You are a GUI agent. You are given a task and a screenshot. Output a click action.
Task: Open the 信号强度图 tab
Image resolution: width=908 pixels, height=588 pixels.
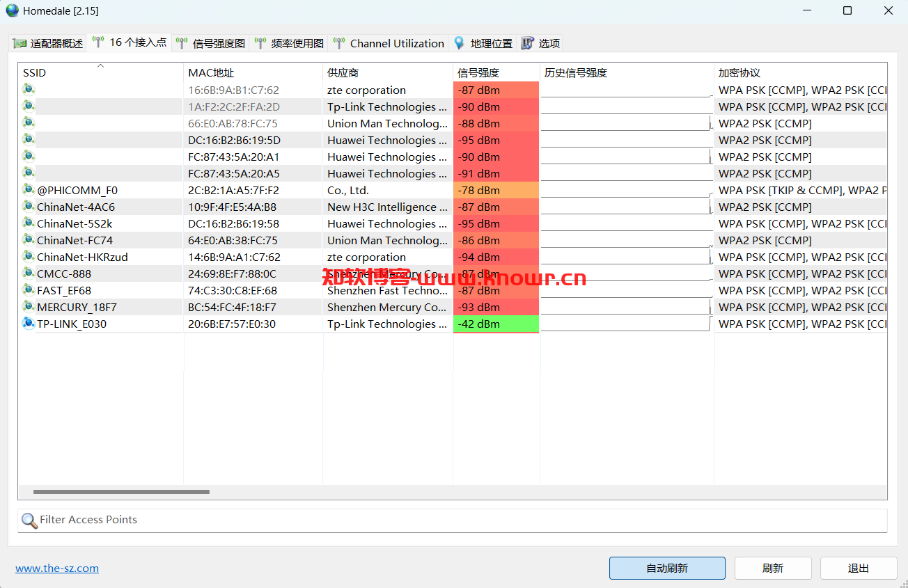point(210,43)
